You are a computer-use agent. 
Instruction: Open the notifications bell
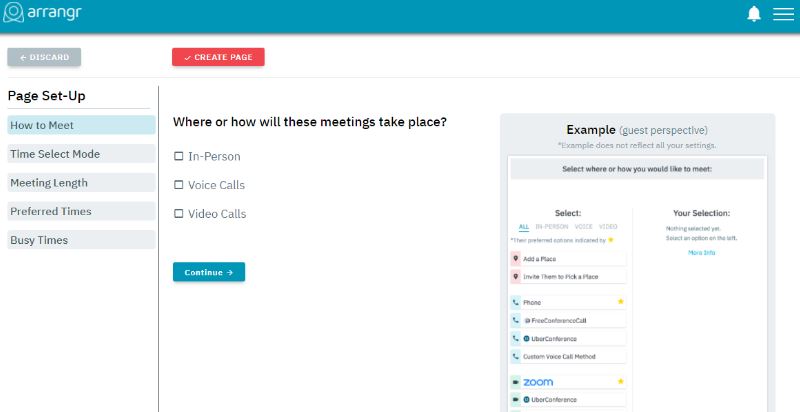pos(753,14)
